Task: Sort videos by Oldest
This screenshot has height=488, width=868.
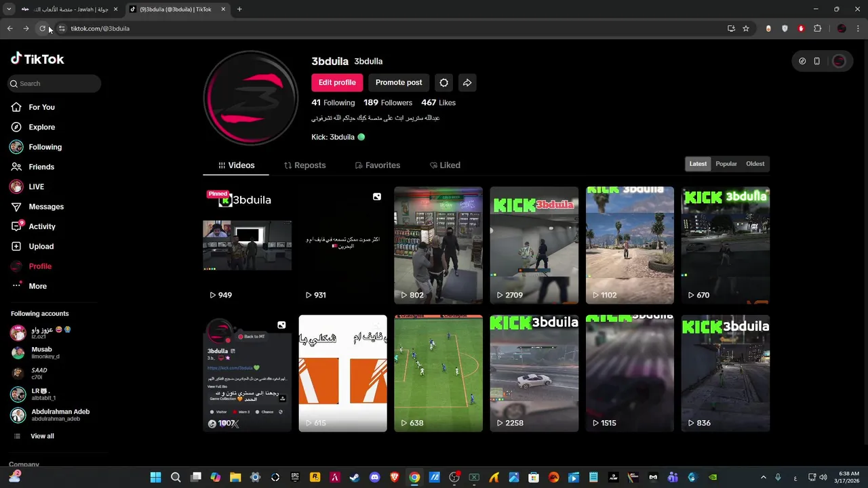Action: [755, 164]
